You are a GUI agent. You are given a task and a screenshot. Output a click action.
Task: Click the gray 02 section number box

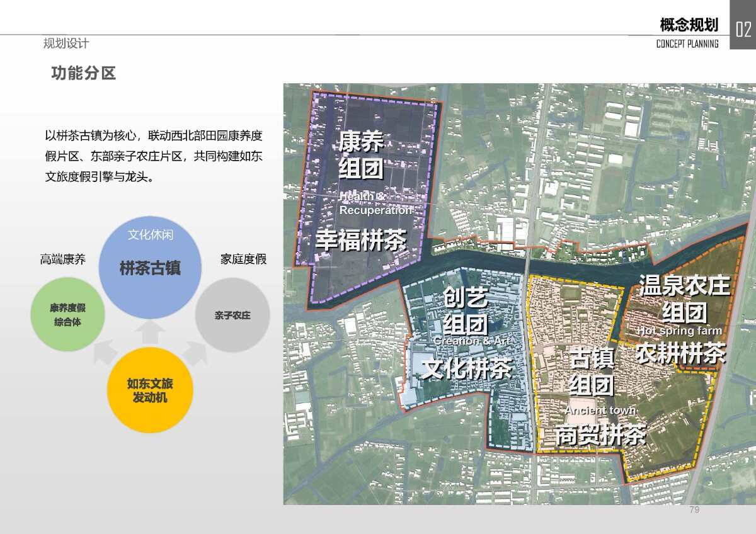tap(743, 26)
